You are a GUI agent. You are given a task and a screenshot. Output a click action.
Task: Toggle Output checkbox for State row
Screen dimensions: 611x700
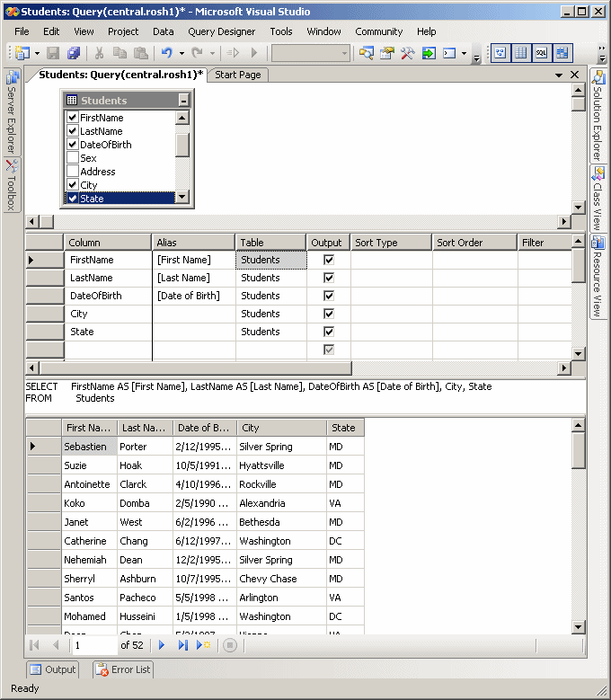click(329, 332)
